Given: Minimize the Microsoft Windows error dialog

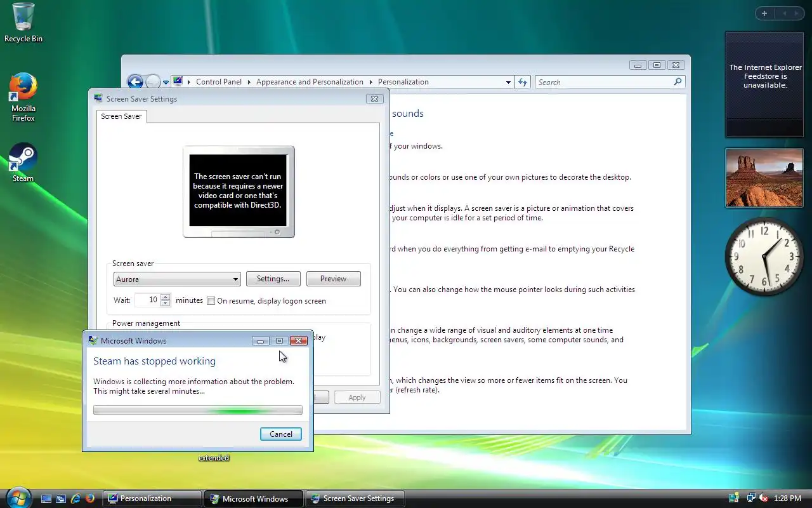Looking at the screenshot, I should (x=260, y=341).
